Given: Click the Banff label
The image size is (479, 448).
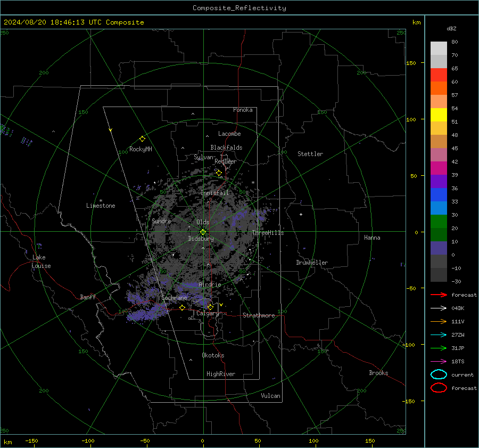Looking at the screenshot, I should click(88, 297).
